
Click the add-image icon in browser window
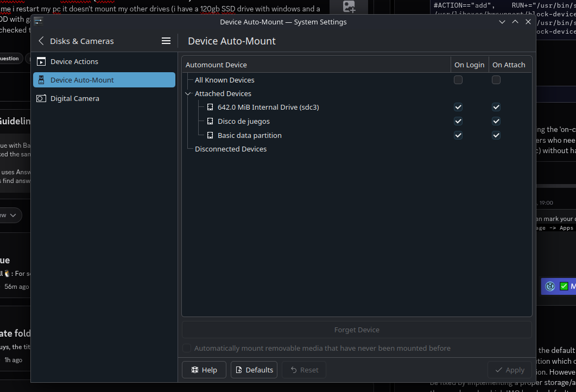pos(349,7)
